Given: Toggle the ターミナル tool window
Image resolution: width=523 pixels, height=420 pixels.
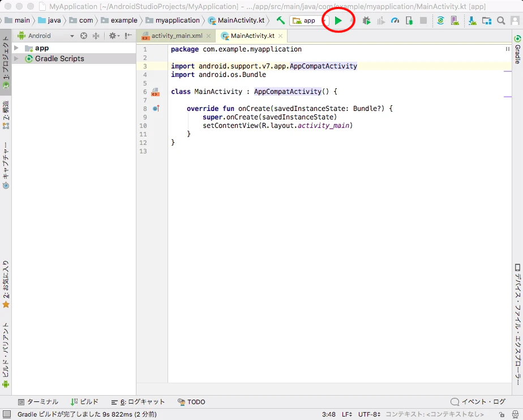Looking at the screenshot, I should [38, 402].
